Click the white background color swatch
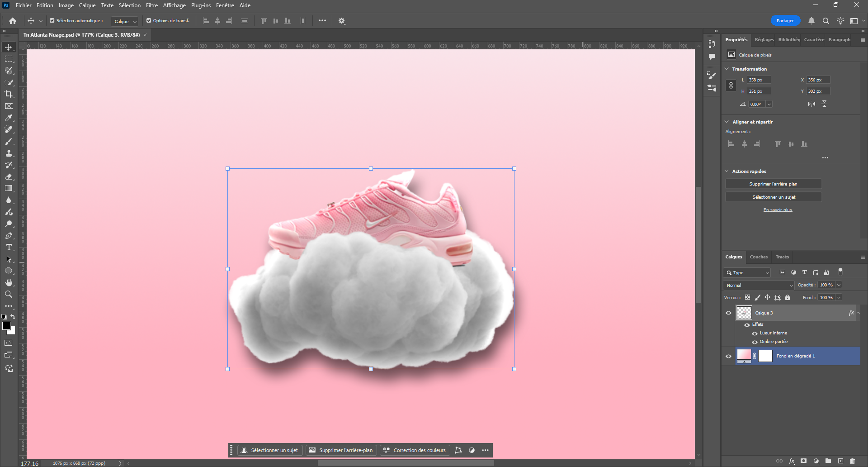868x467 pixels. 13,332
